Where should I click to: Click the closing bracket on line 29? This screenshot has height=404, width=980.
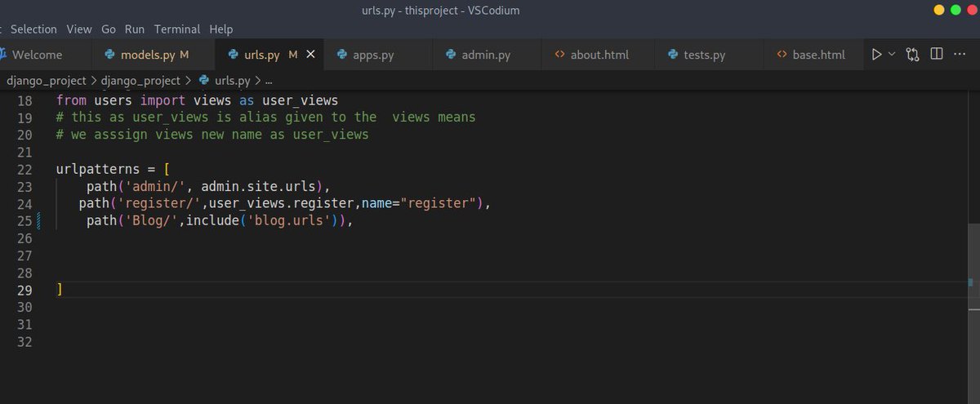click(60, 290)
